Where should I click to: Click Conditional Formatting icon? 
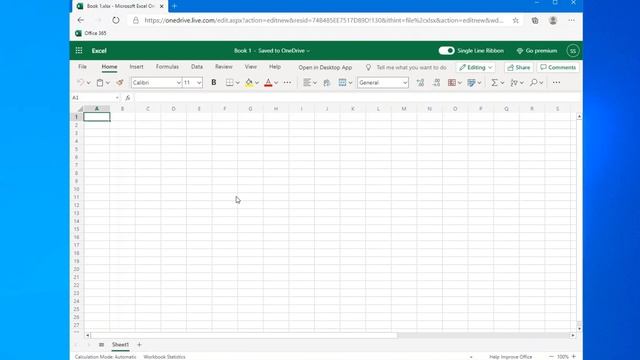click(452, 82)
